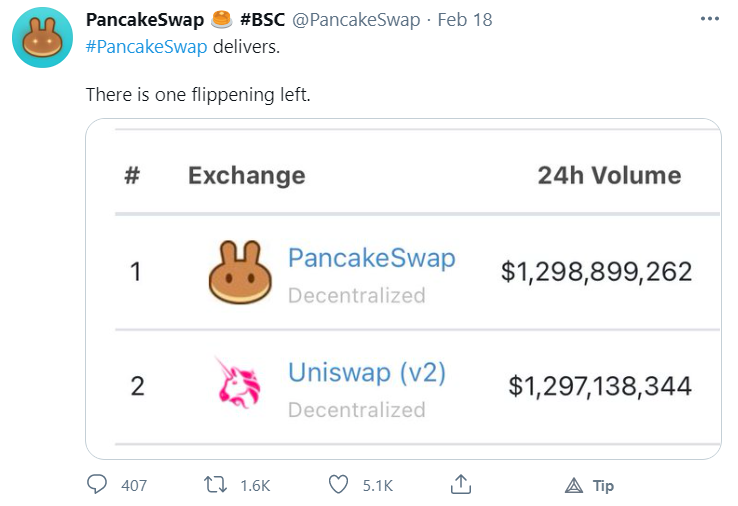This screenshot has height=506, width=738.
Task: Click the 407 replies count
Action: (x=134, y=486)
